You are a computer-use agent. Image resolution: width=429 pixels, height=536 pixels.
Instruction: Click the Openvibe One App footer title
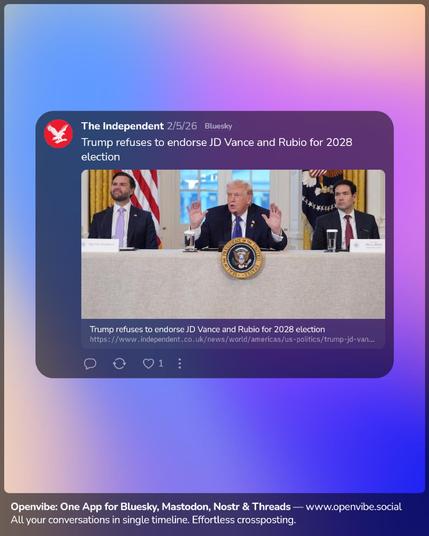coord(151,507)
